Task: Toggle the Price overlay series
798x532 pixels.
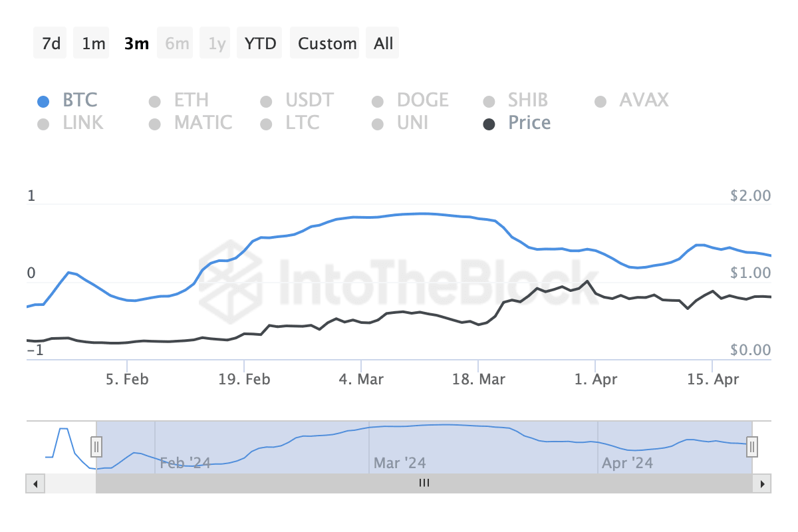Action: point(489,122)
